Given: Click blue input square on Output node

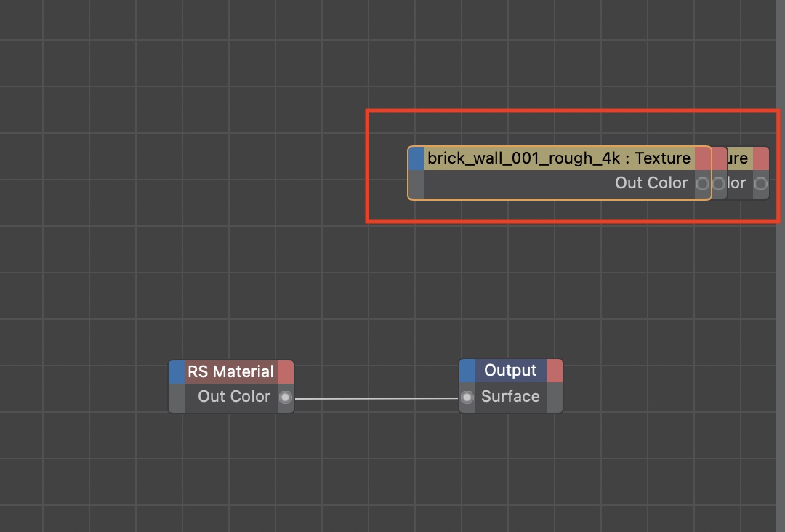Looking at the screenshot, I should [x=467, y=371].
